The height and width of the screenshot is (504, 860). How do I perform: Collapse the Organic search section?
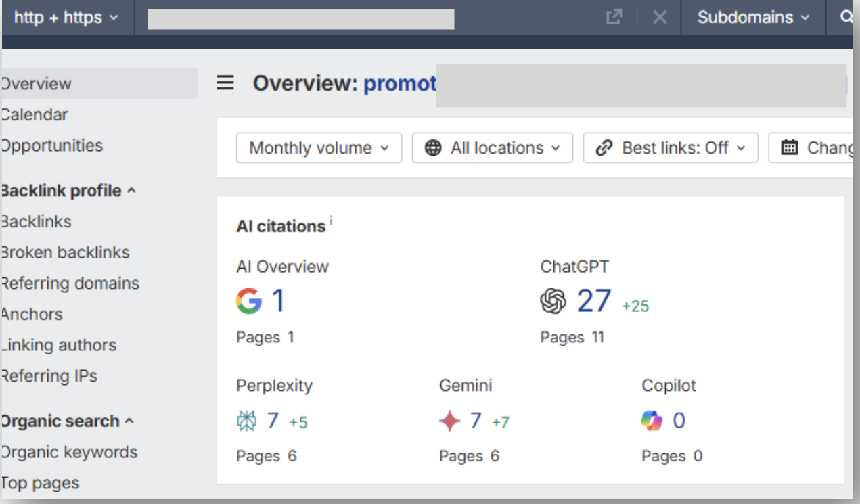coord(66,421)
